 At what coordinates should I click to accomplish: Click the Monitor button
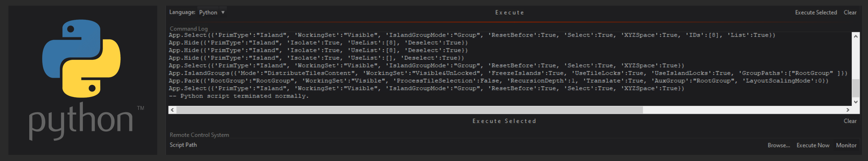pos(846,145)
